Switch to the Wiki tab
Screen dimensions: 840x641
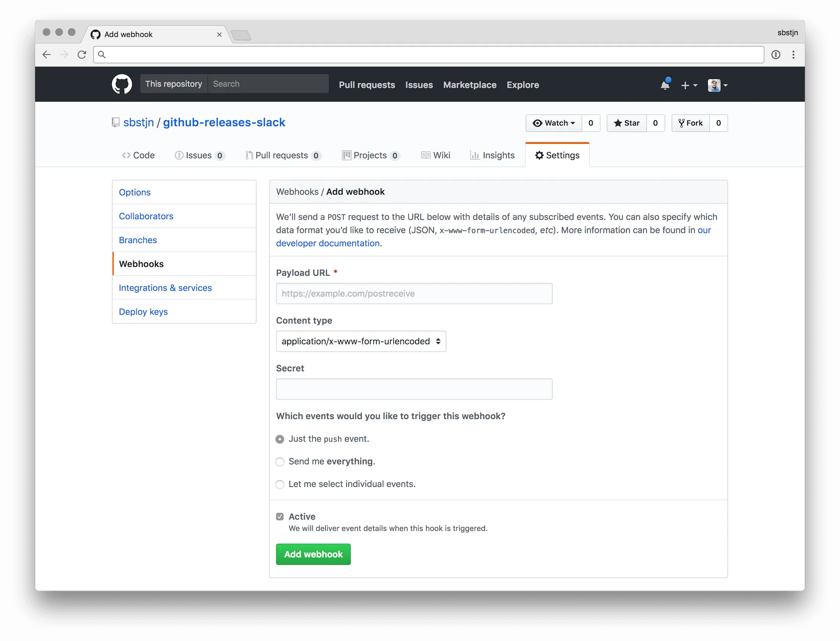(x=436, y=155)
